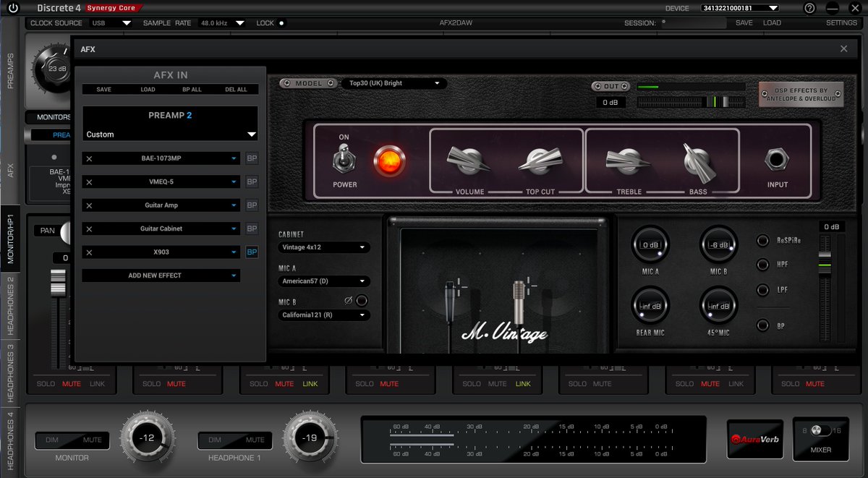Image resolution: width=868 pixels, height=478 pixels.
Task: Click the amp TOP CUT knob
Action: pyautogui.click(x=539, y=160)
